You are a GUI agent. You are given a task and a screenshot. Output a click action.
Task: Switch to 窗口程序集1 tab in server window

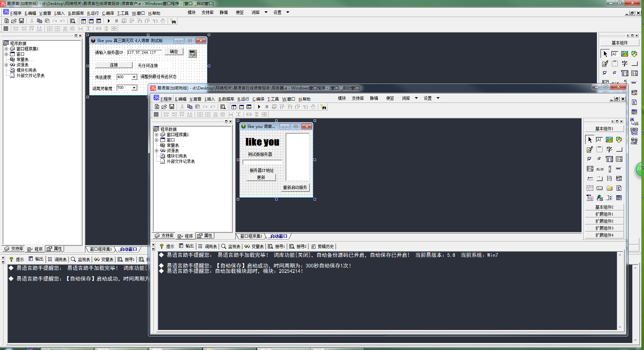tap(251, 236)
